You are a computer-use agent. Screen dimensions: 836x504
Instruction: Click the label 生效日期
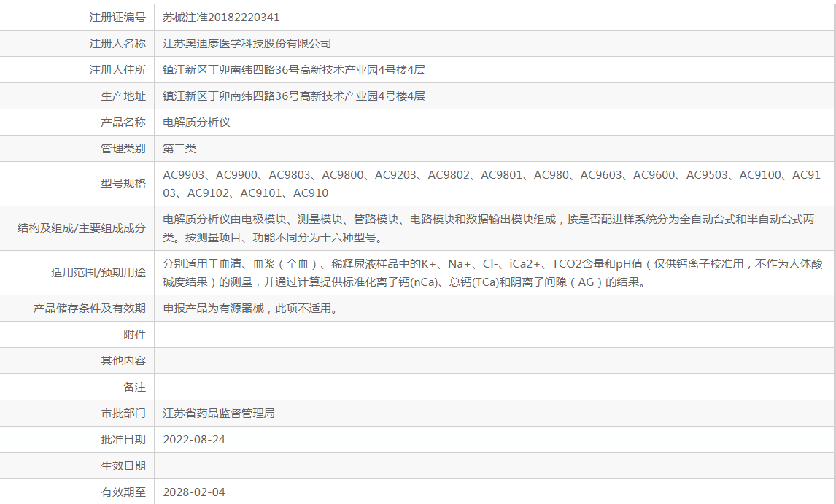coord(123,465)
